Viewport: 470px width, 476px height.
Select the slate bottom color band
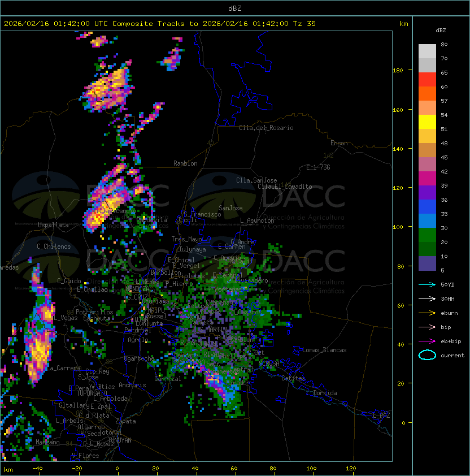point(427,263)
